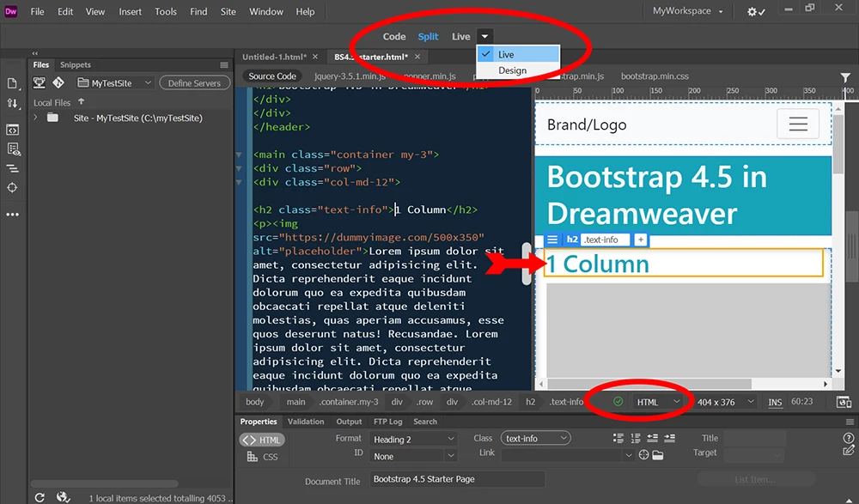
Task: Open Properties panel options menu icon
Action: point(850,422)
